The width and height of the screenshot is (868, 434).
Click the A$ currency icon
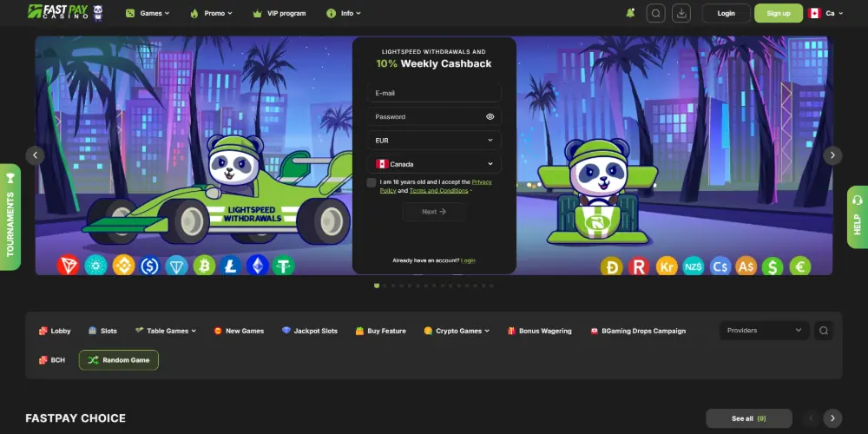coord(746,266)
